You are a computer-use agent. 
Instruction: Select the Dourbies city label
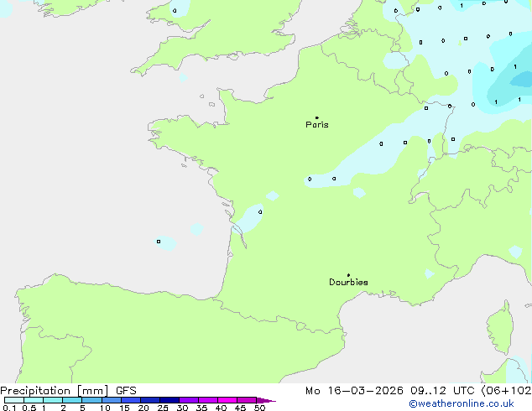click(x=348, y=283)
